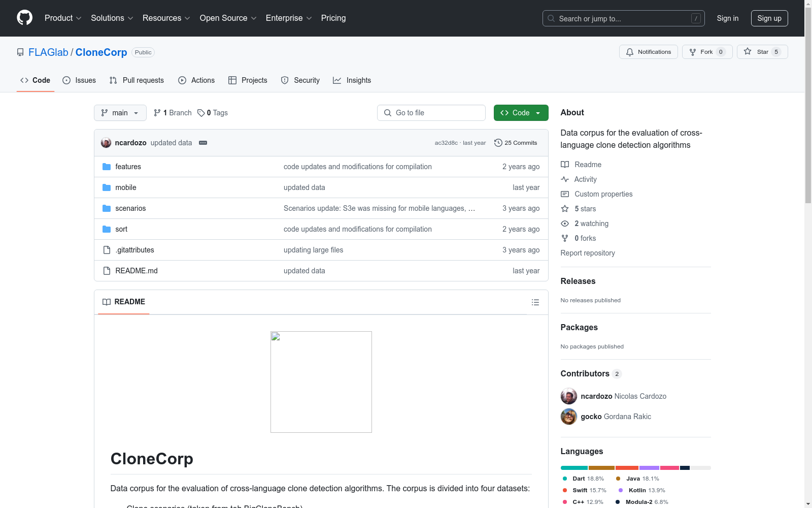Open the main branch selector dropdown
The width and height of the screenshot is (812, 508).
(120, 113)
